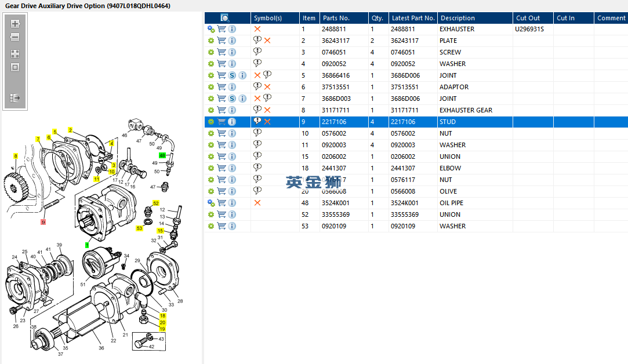
Task: Click the single-square fit view icon
Action: tap(15, 67)
